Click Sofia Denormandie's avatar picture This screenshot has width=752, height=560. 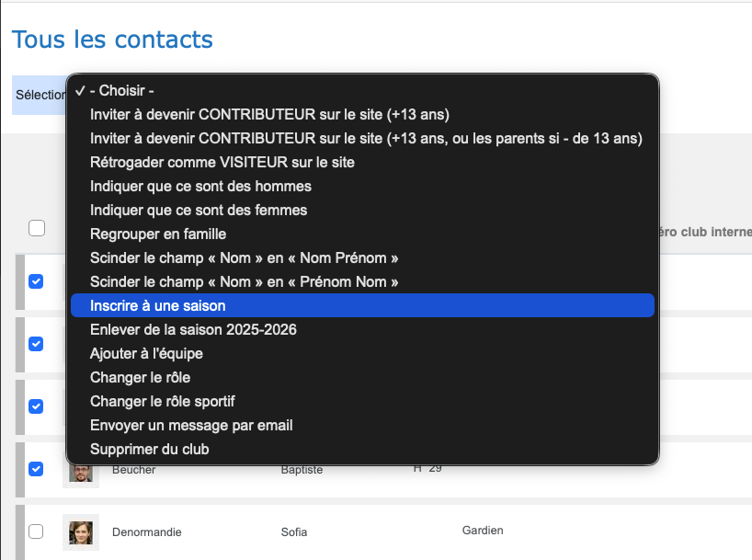click(81, 531)
